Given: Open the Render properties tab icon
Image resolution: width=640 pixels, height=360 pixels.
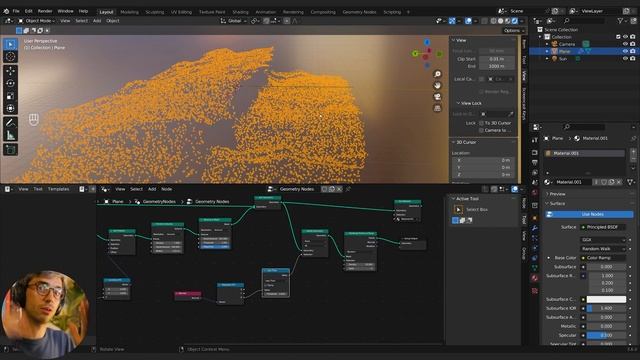Looking at the screenshot, I should click(x=535, y=152).
